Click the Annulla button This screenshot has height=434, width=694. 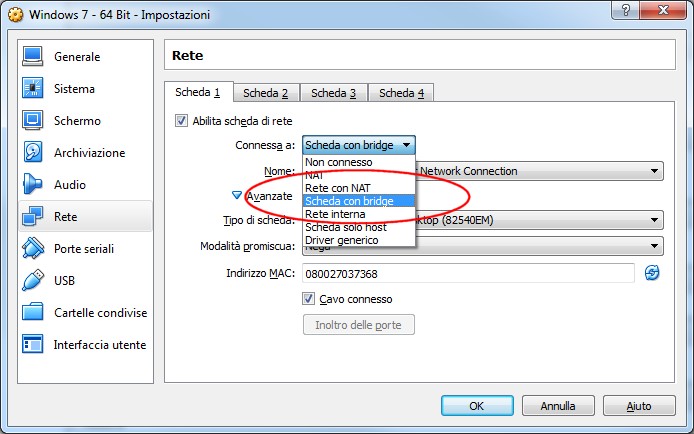coord(558,406)
